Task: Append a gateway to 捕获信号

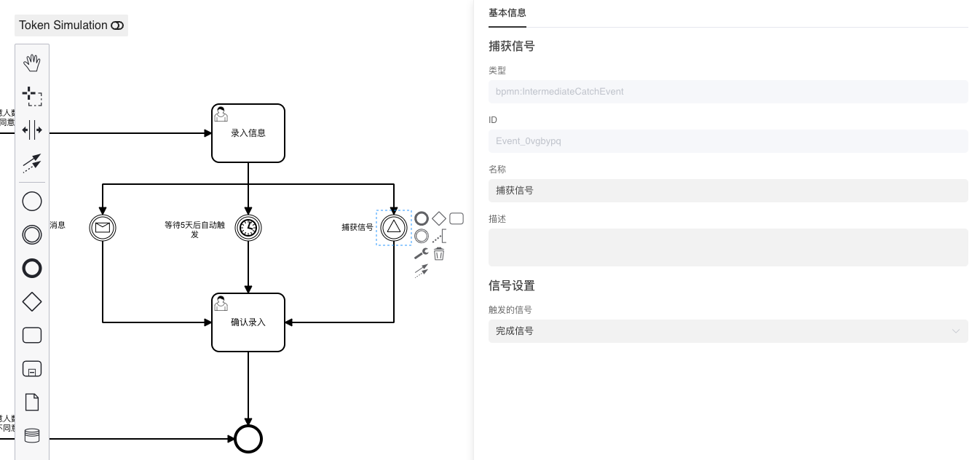Action: coord(438,218)
